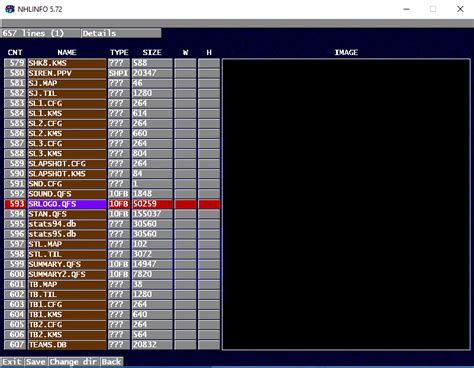
Task: Select file SHK8.KMS
Action: click(x=67, y=63)
